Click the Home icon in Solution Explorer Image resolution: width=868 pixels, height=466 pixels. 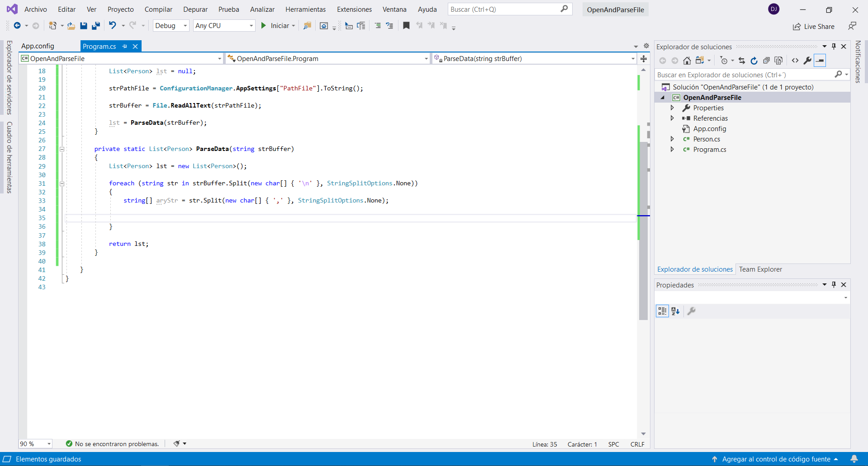click(x=687, y=61)
